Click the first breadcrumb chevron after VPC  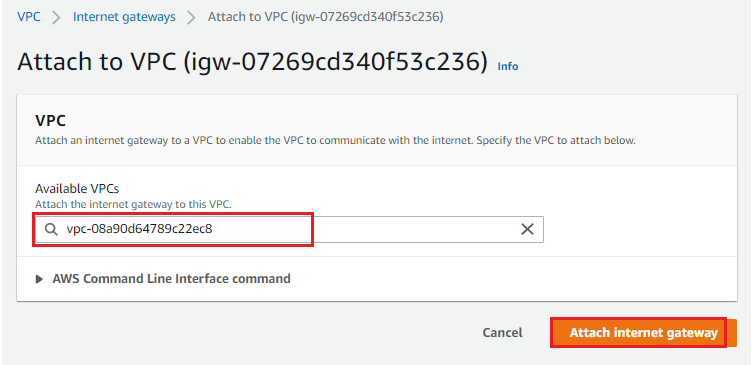coord(57,18)
